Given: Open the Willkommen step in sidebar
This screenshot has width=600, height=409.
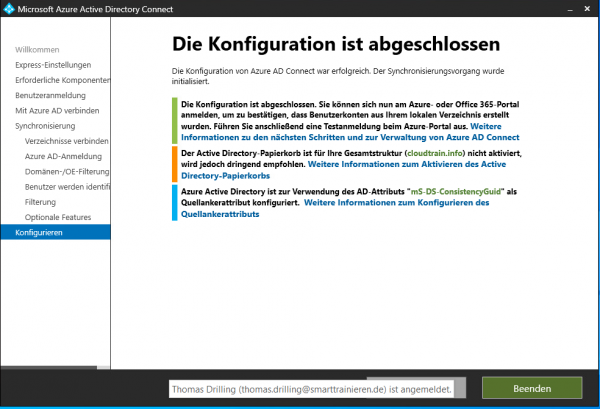Looking at the screenshot, I should point(37,49).
